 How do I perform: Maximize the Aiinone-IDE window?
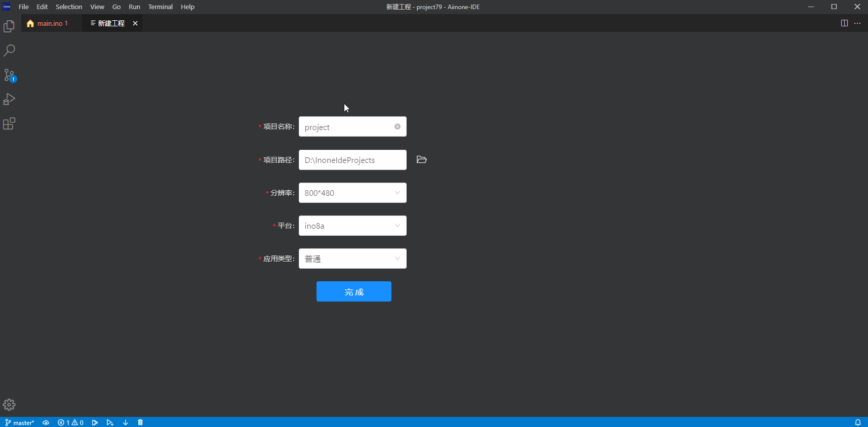click(x=834, y=7)
